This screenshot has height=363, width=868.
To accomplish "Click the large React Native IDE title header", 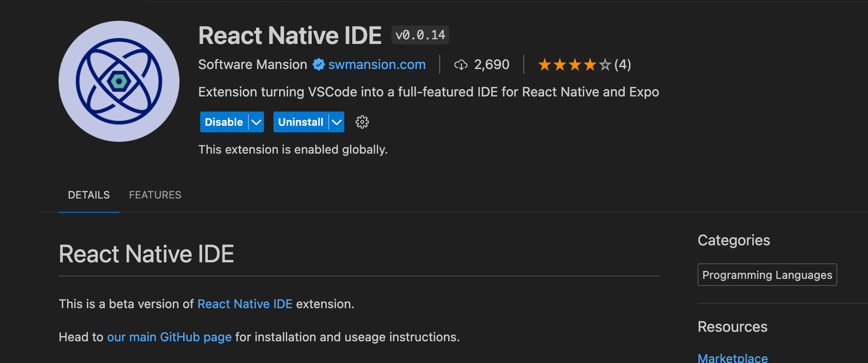I will coord(290,35).
